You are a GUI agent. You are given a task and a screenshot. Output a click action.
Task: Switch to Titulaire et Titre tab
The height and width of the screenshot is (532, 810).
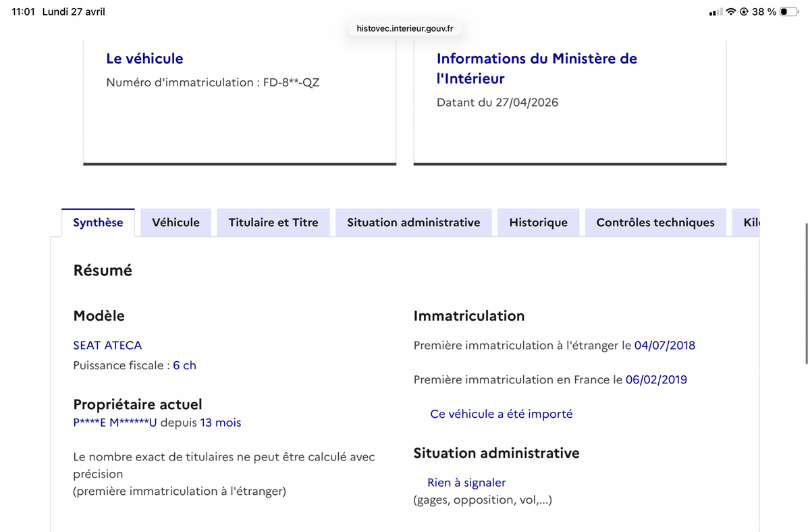273,222
